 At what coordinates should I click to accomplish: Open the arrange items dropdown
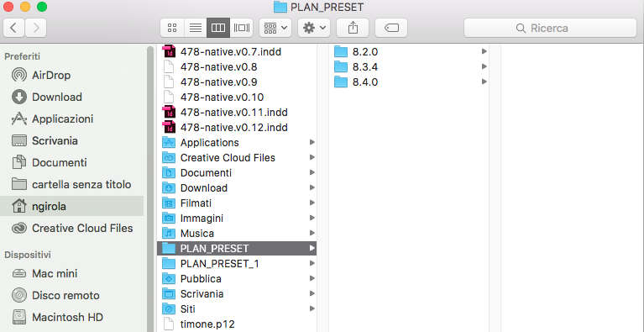point(275,28)
